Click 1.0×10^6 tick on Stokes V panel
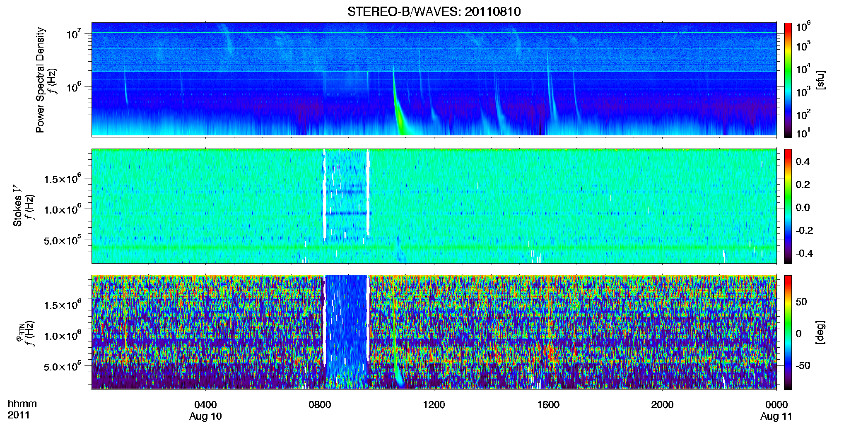This screenshot has width=868, height=447. tap(63, 210)
